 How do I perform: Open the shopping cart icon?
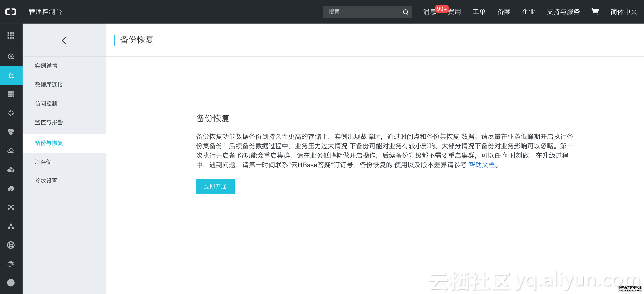595,12
